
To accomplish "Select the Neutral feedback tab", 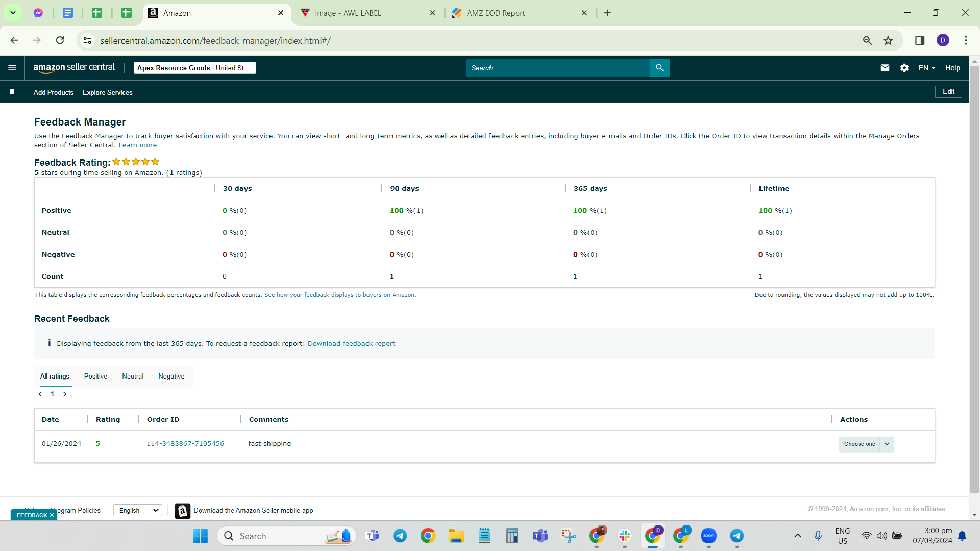I will 133,377.
